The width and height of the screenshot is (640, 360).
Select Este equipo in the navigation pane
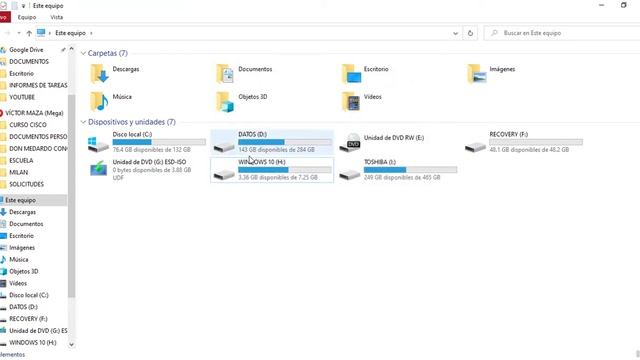(33, 200)
